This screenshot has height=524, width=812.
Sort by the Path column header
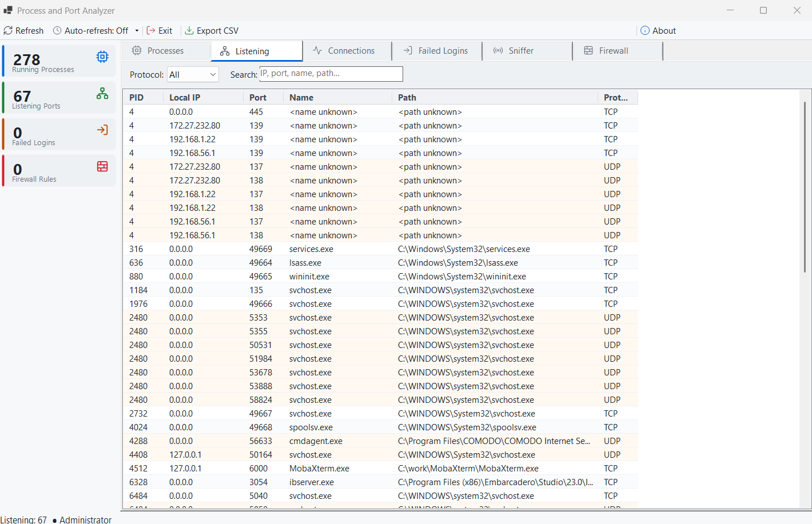(x=495, y=97)
